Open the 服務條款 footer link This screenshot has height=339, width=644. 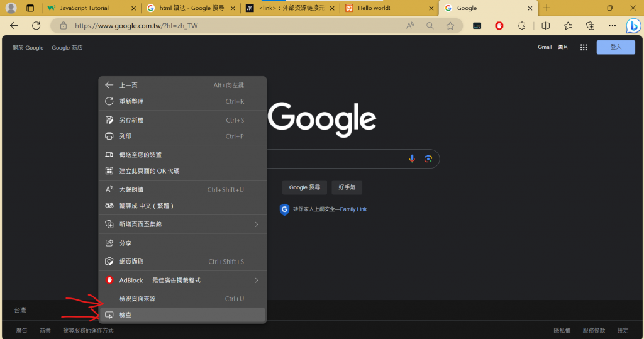tap(594, 330)
